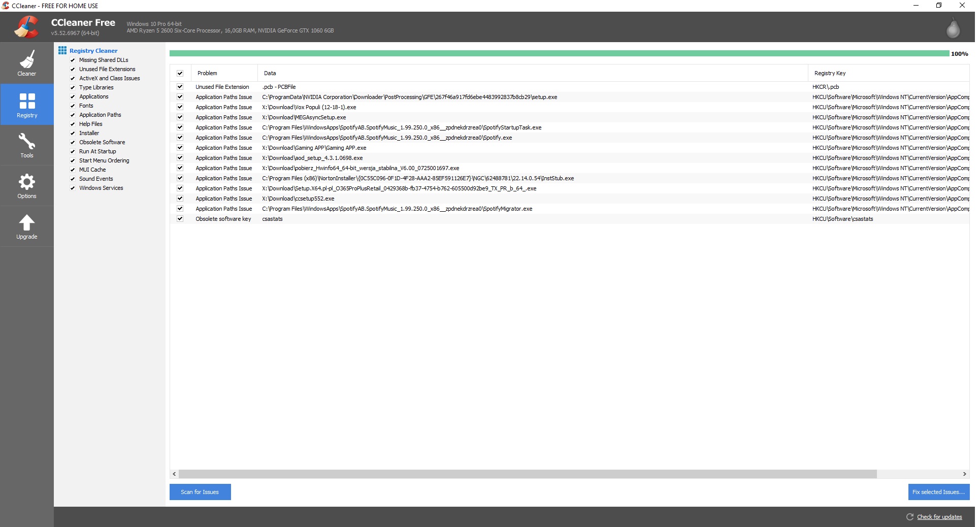Toggle ActiveX and Class Issues checkmark
The image size is (980, 527).
coord(73,79)
